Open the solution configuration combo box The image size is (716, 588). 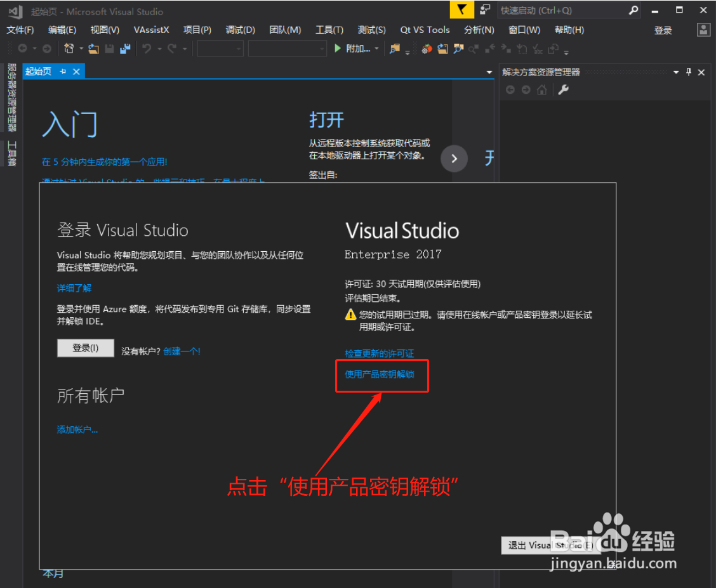220,48
